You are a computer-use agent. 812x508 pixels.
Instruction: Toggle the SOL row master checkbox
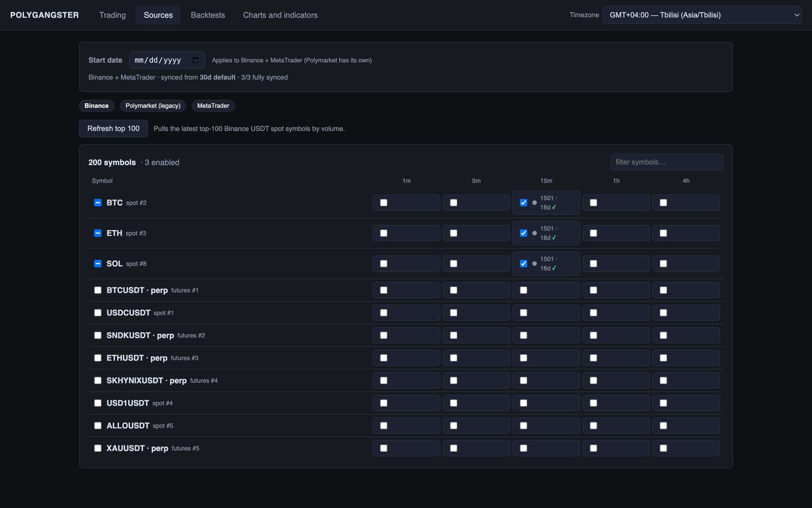pos(98,264)
